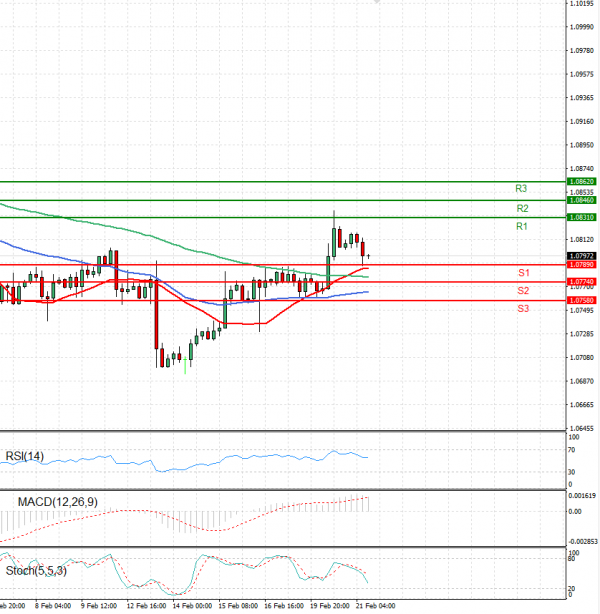The width and height of the screenshot is (600, 614).
Task: Click the RSI 70 level value
Action: click(572, 450)
